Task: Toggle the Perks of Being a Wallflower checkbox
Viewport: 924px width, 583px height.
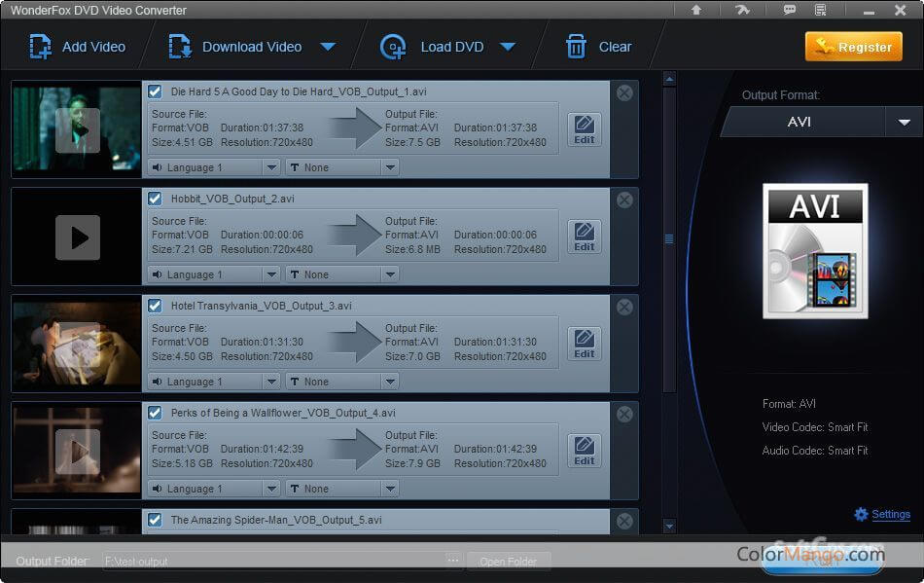Action: point(155,412)
